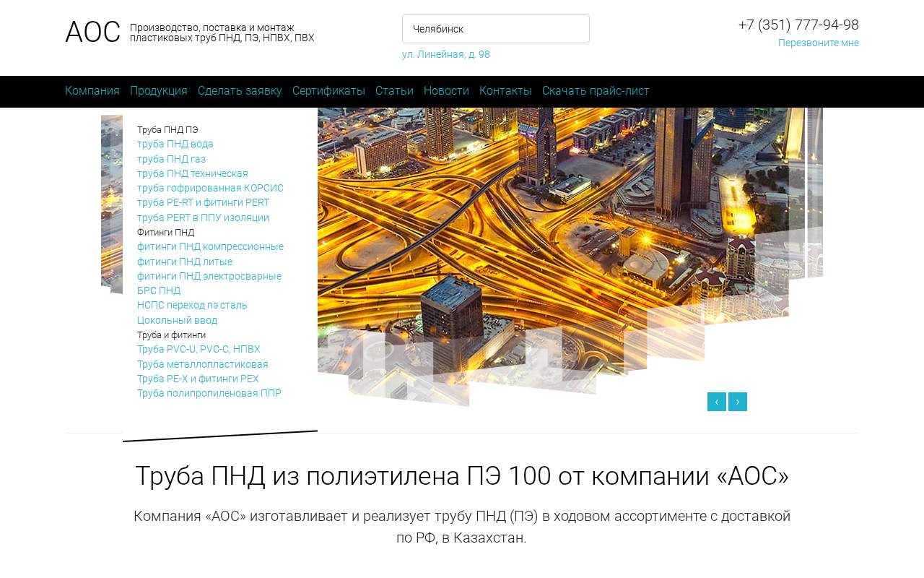Open the Продукция menu

pos(159,91)
